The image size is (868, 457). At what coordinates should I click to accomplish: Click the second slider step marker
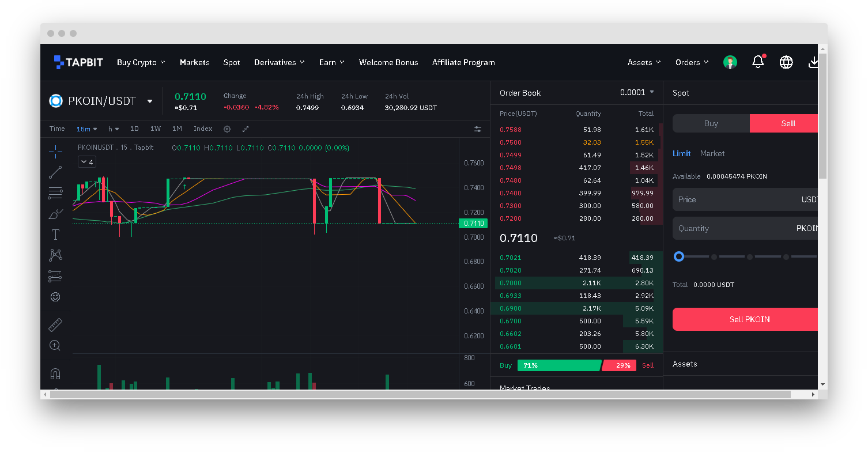point(714,257)
